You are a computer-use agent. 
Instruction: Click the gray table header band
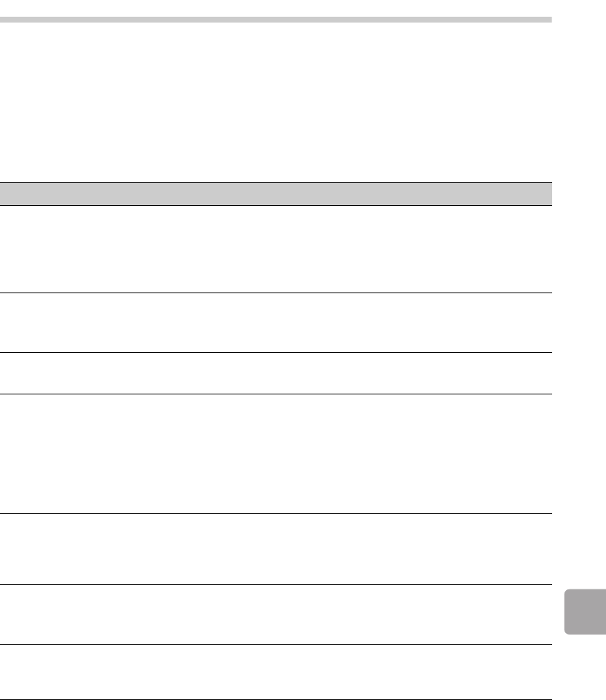pyautogui.click(x=276, y=194)
